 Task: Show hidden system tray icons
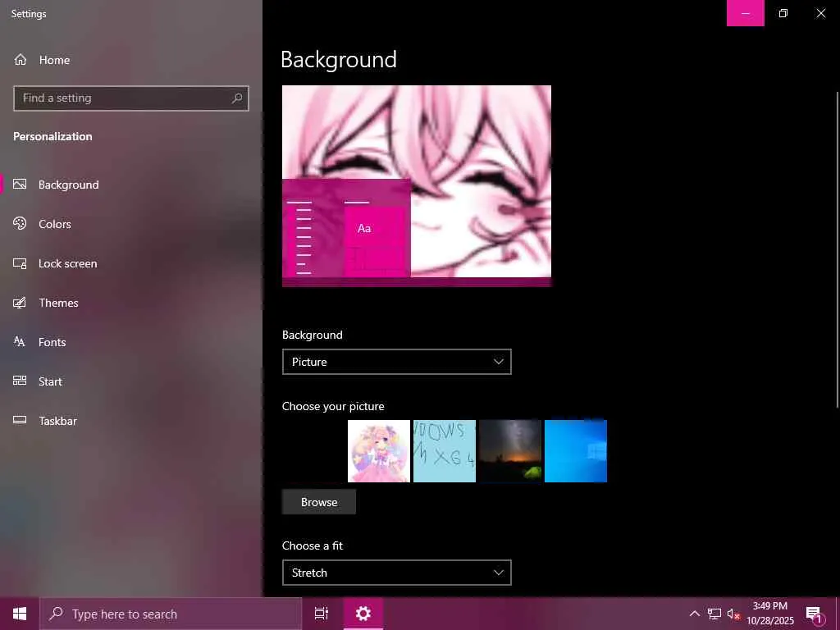[694, 614]
